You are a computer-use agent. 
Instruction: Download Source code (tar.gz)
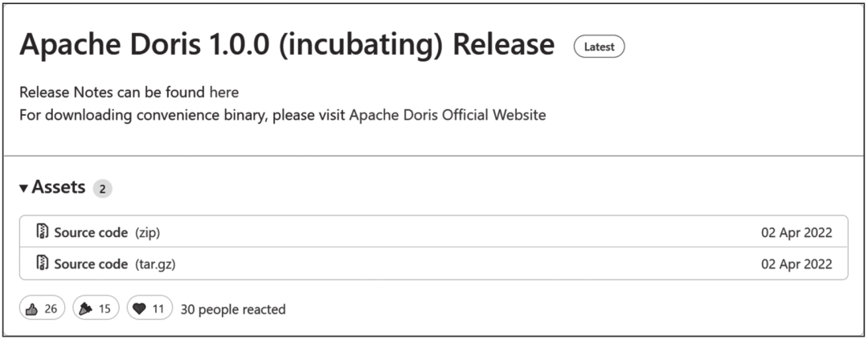(90, 263)
